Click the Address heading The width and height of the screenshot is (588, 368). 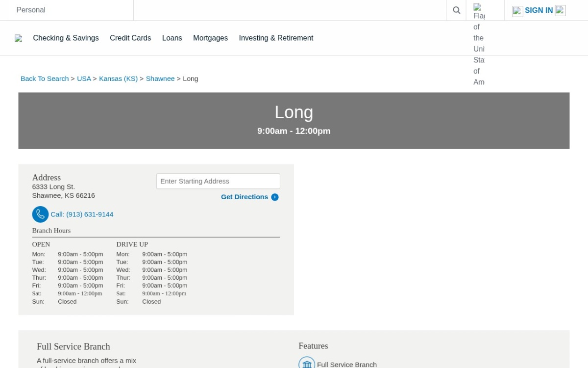pos(47,178)
